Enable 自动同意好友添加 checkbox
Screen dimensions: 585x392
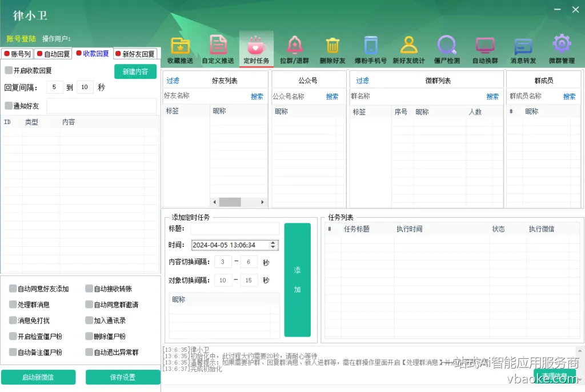(13, 289)
